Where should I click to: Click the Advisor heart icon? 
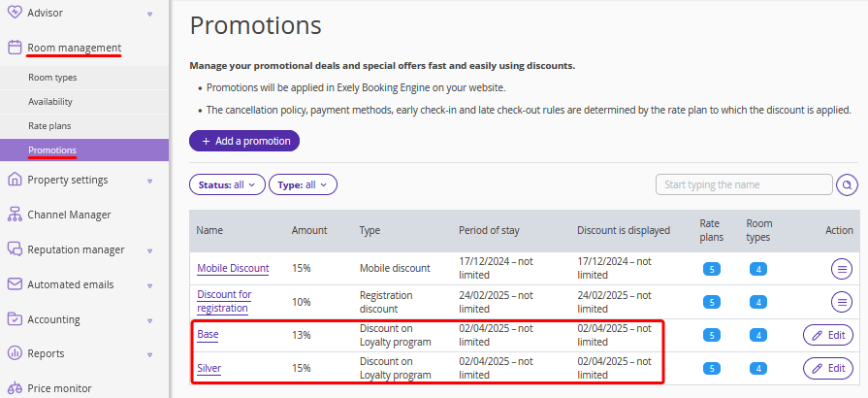click(15, 13)
